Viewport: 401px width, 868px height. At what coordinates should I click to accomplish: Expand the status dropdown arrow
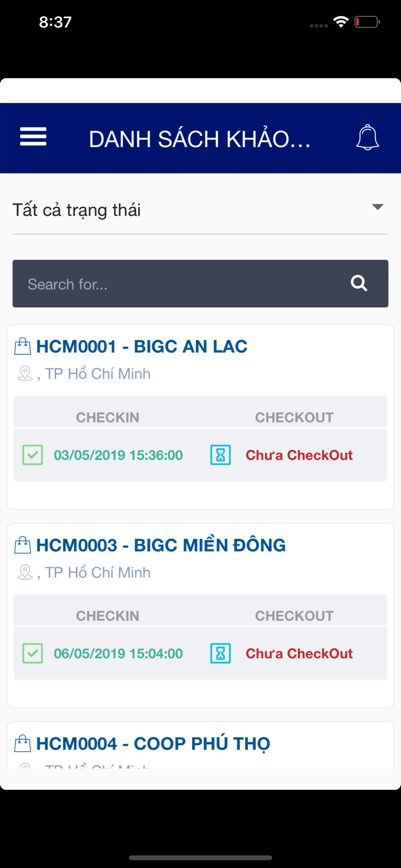[x=378, y=207]
